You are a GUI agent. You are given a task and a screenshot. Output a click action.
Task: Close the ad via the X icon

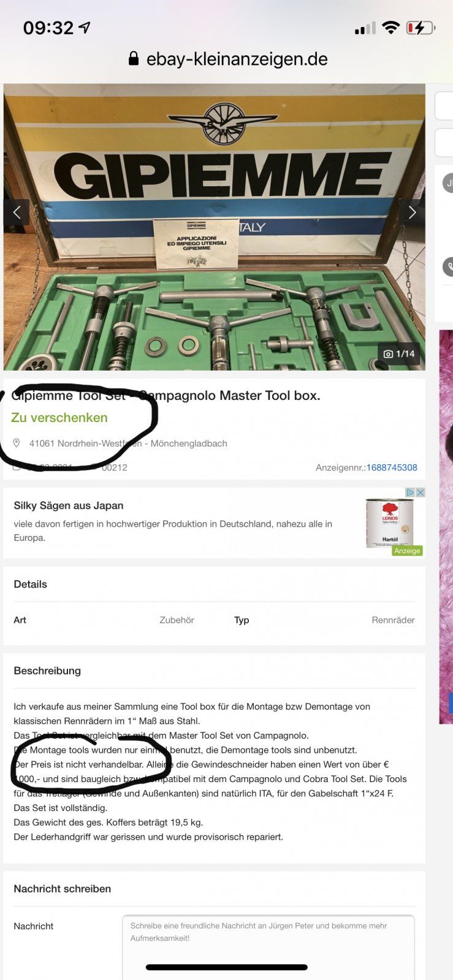[x=420, y=492]
